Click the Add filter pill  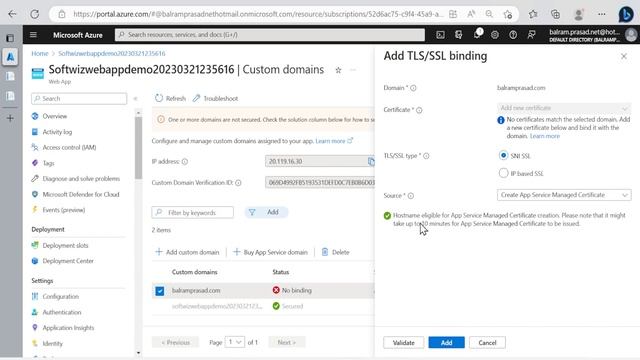[x=266, y=212]
